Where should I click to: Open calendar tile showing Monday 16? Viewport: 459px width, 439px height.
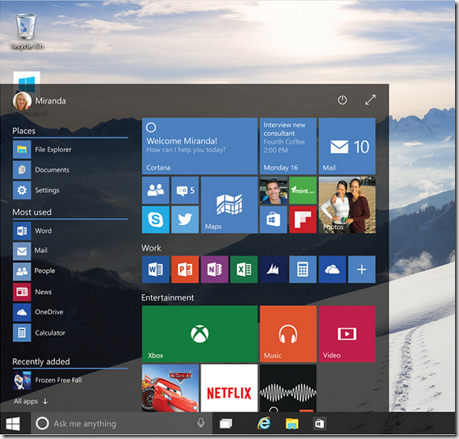tap(288, 146)
